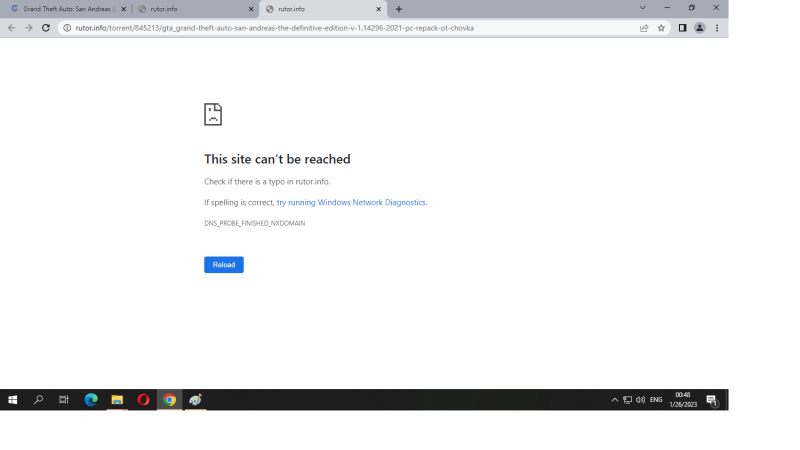
Task: Open the volume control in system tray
Action: 640,400
